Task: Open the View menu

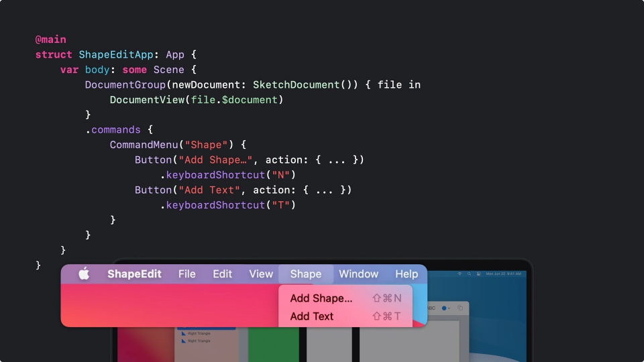Action: pos(261,274)
